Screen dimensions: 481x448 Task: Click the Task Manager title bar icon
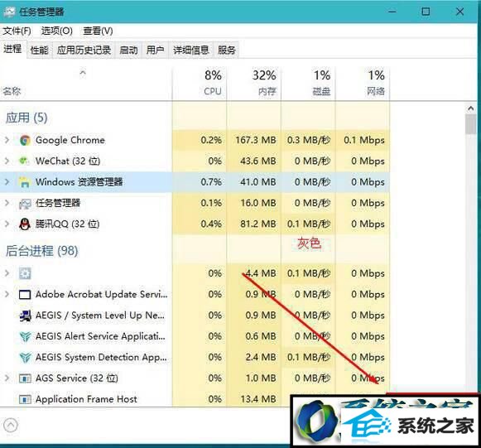point(9,12)
